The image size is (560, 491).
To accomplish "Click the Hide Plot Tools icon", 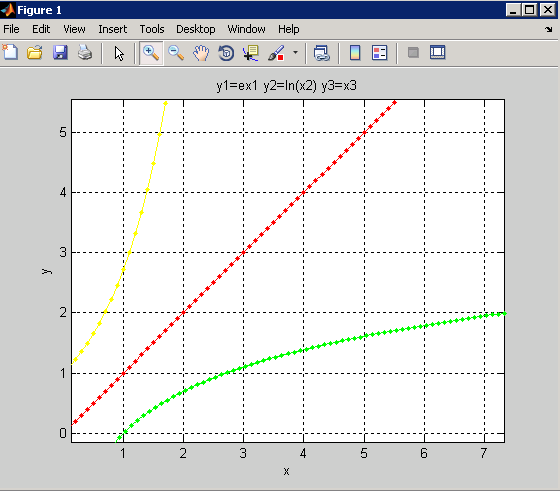I will click(413, 53).
